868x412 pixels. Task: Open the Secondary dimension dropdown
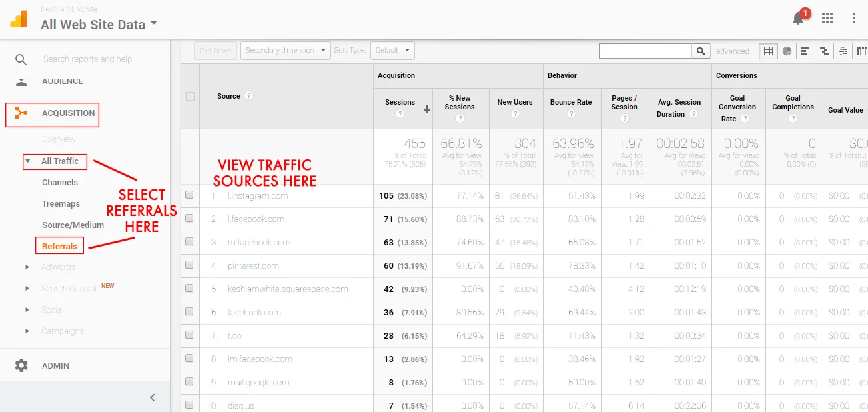pos(286,51)
